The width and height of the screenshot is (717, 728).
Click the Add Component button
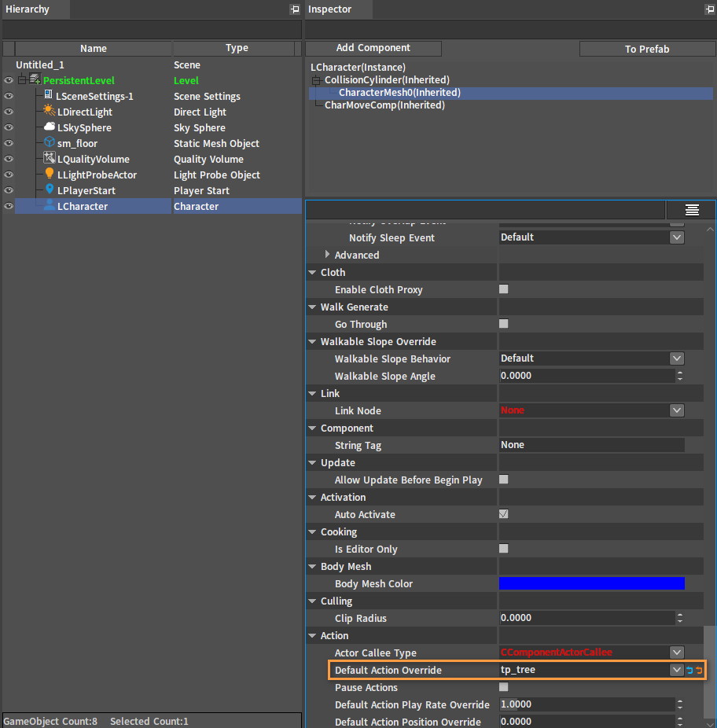pyautogui.click(x=373, y=48)
